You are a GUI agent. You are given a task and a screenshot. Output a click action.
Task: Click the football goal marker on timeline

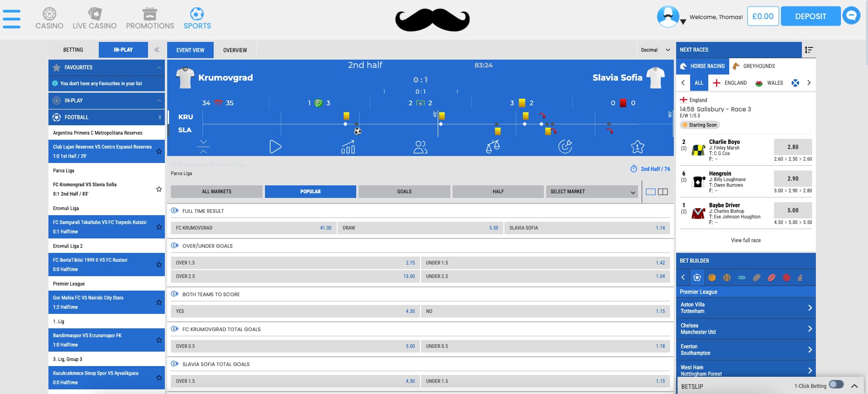click(x=358, y=131)
